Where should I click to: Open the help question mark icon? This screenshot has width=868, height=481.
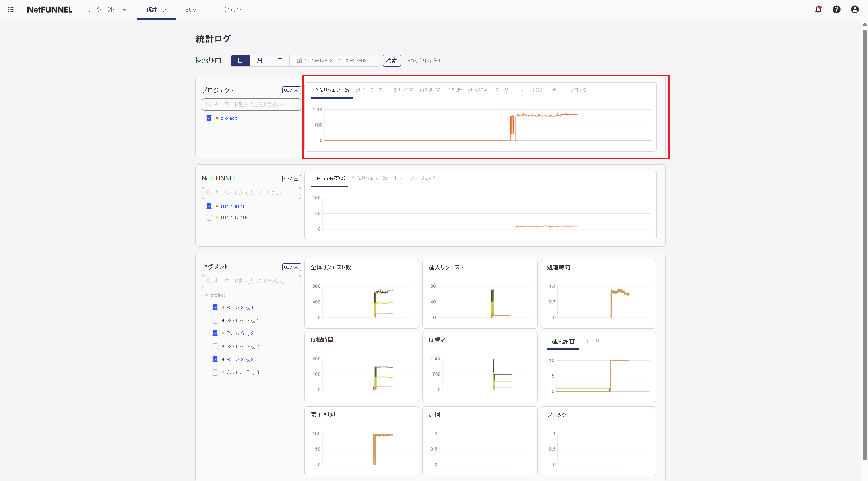click(x=836, y=9)
